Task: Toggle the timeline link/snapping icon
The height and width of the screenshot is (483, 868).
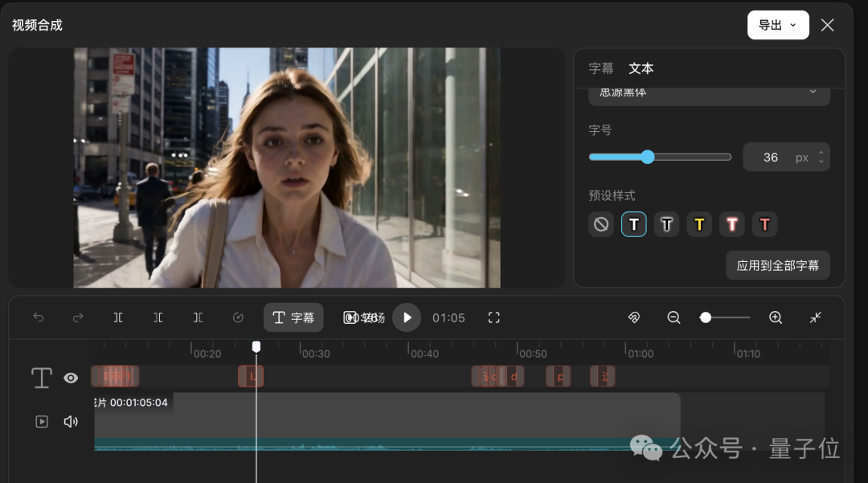Action: pyautogui.click(x=634, y=317)
